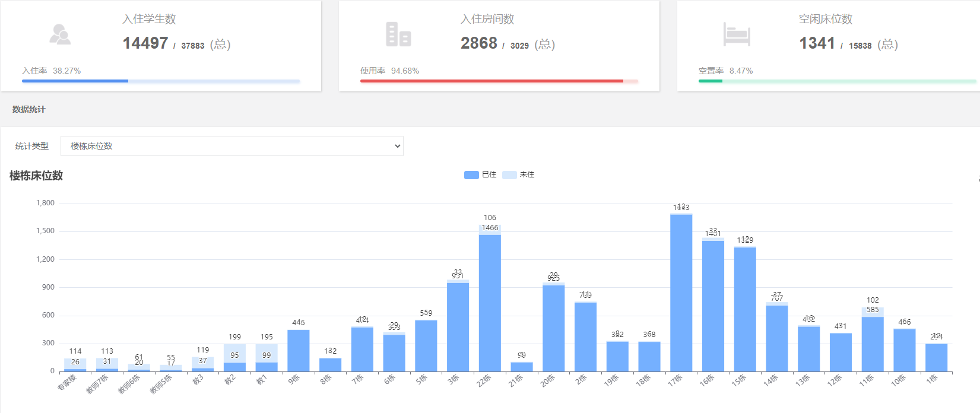Viewport: 980px width, 413px height.
Task: Click the vacant beds bed icon
Action: [x=737, y=34]
